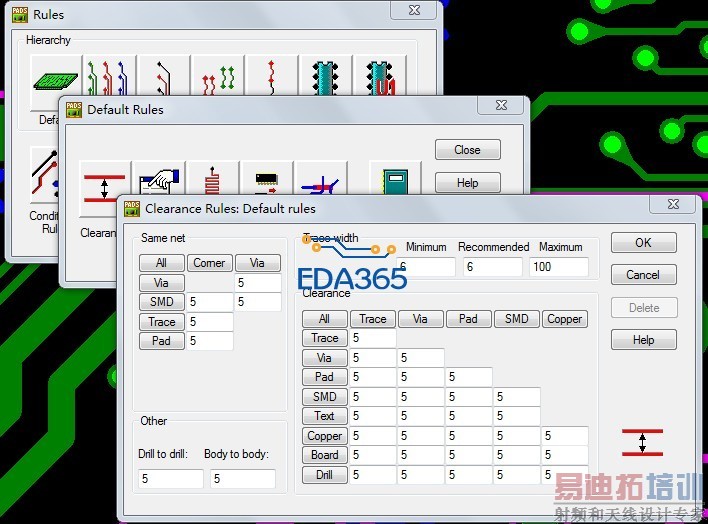This screenshot has width=708, height=524.
Task: Open Conditional Rules icon in Rules window
Action: pos(45,174)
